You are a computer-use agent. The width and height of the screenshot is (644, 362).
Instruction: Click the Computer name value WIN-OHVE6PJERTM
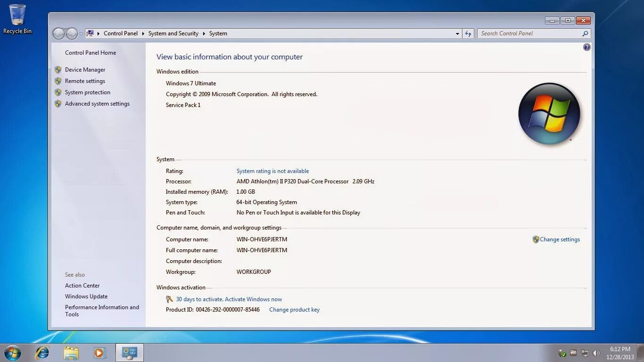262,239
